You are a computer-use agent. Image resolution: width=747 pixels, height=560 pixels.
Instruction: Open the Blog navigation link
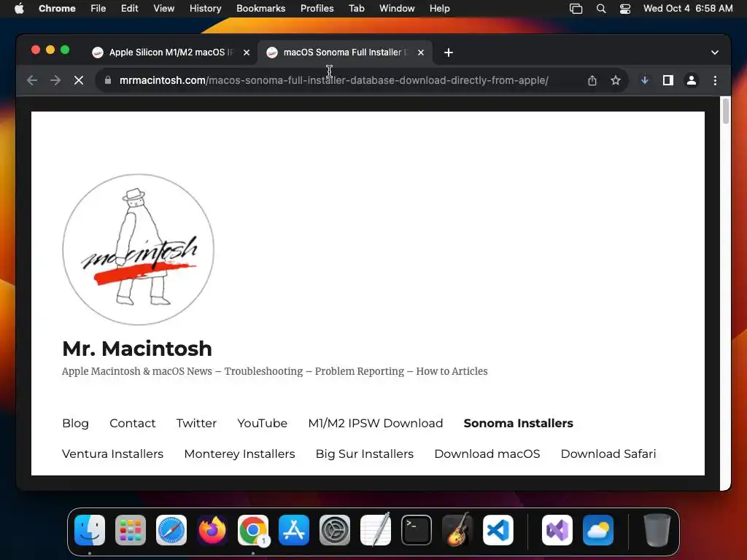coord(75,424)
